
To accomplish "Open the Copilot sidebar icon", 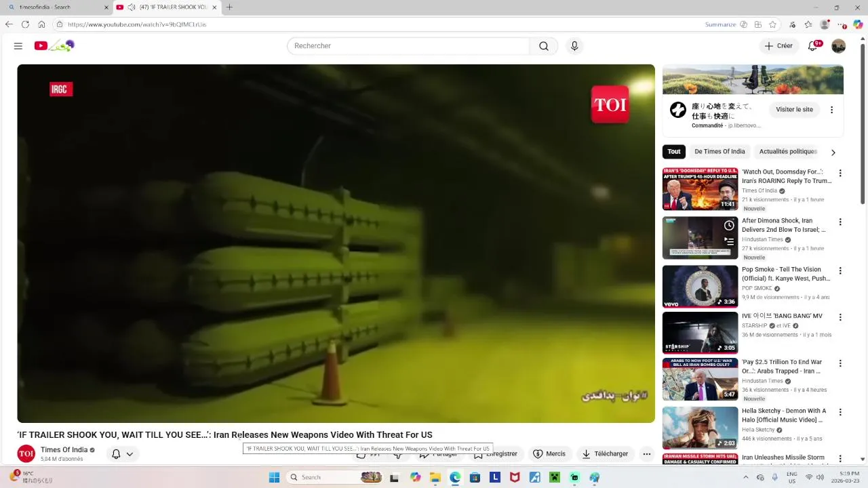I will tap(858, 24).
